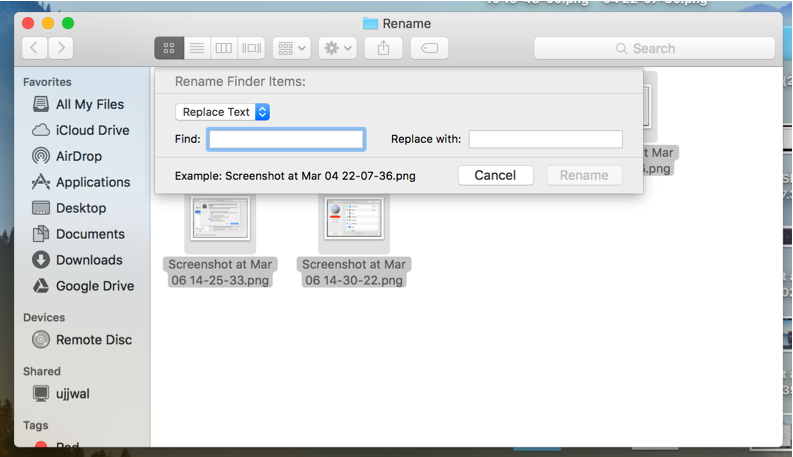Click the disabled Rename button
This screenshot has height=457, width=793.
(584, 175)
